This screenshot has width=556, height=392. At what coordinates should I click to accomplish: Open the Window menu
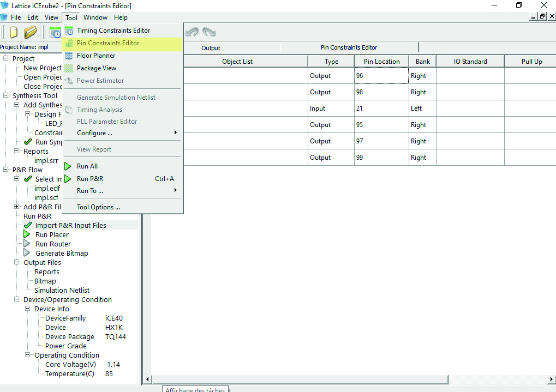pos(95,17)
